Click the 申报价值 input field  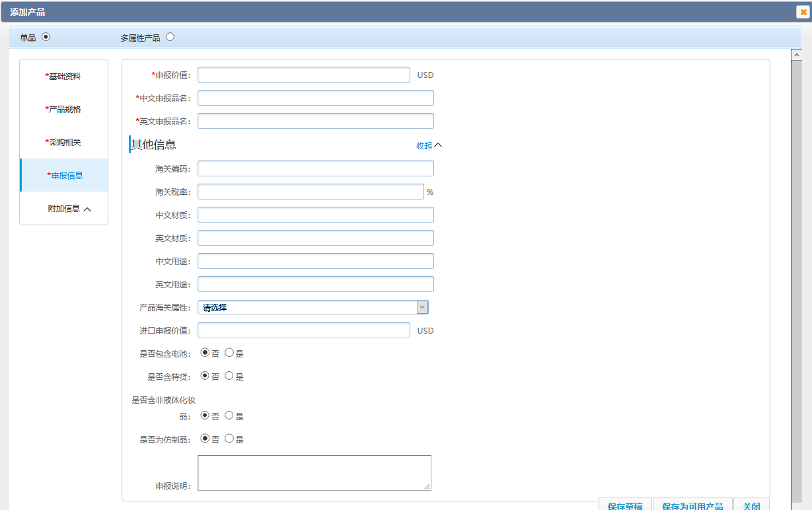(x=303, y=75)
